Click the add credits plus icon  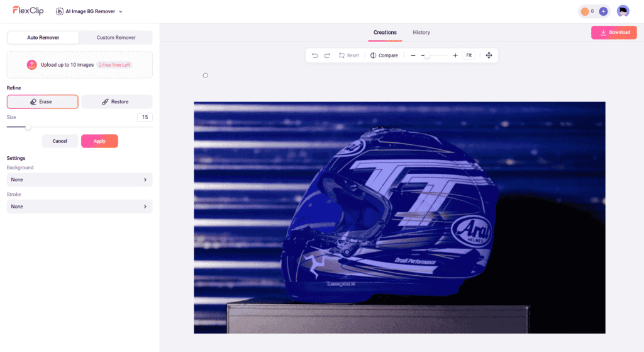603,11
